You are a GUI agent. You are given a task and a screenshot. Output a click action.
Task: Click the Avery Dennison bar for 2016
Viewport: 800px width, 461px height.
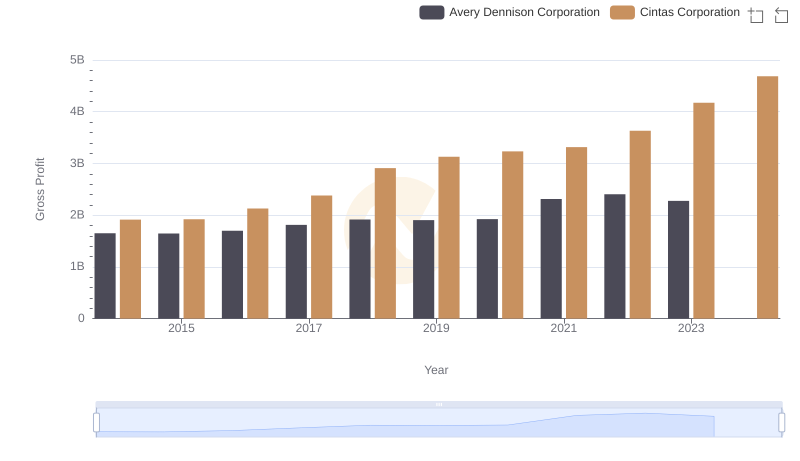click(x=232, y=275)
